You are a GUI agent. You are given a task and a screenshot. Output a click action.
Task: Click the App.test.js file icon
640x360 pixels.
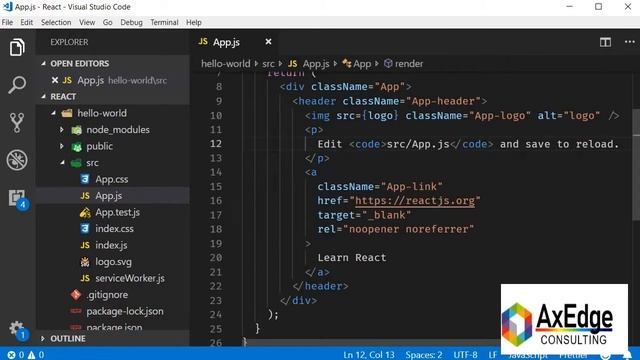[85, 212]
